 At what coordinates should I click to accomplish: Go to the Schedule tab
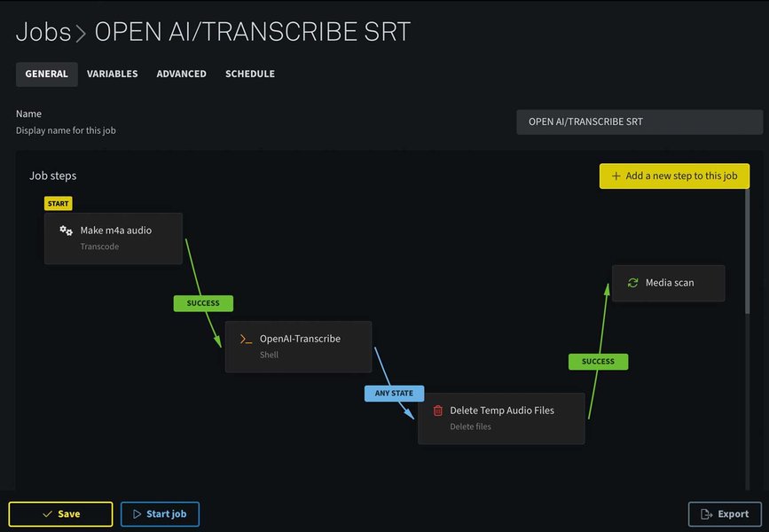point(250,74)
